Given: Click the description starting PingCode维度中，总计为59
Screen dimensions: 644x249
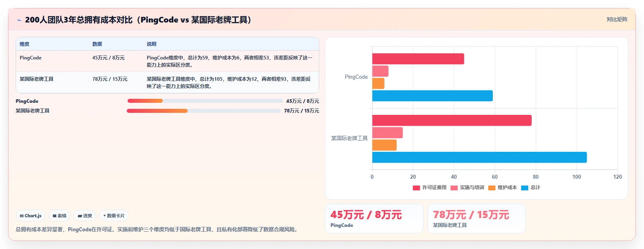Looking at the screenshot, I should (x=229, y=61).
